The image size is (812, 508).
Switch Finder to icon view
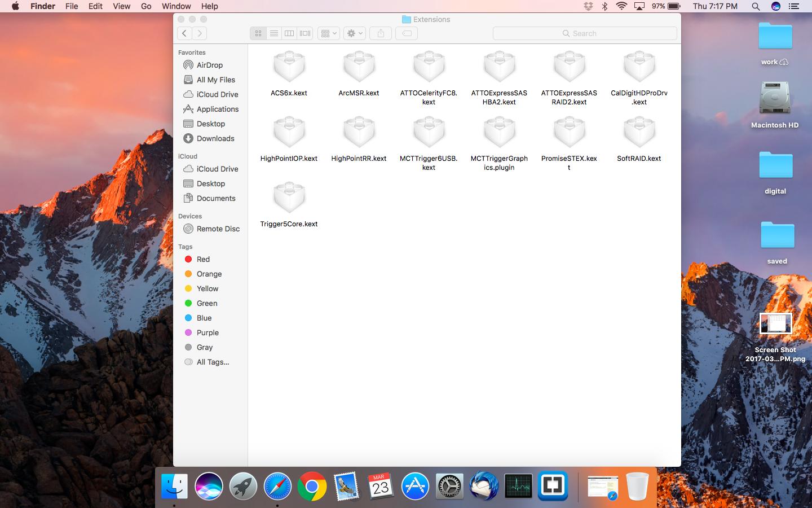(x=258, y=33)
